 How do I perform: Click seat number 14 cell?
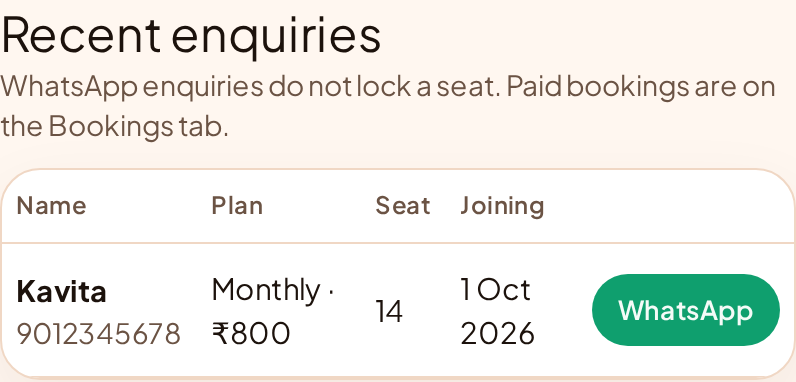point(389,311)
